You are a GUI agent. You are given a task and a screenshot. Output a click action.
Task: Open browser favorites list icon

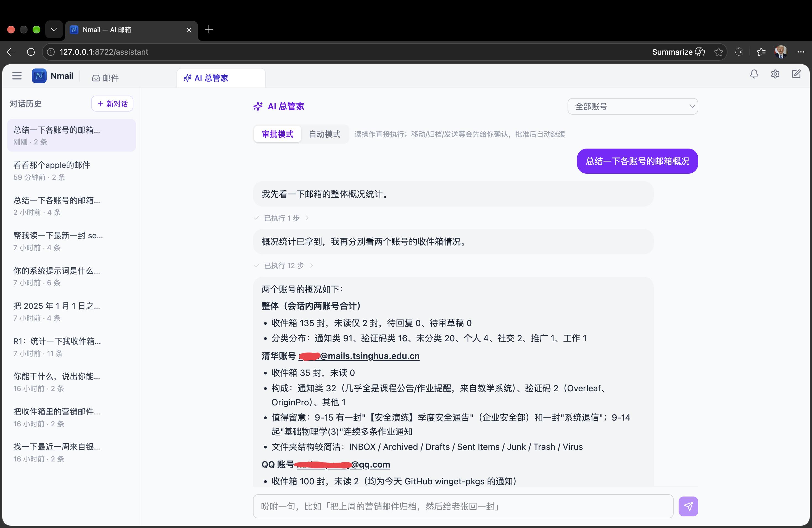coord(761,52)
